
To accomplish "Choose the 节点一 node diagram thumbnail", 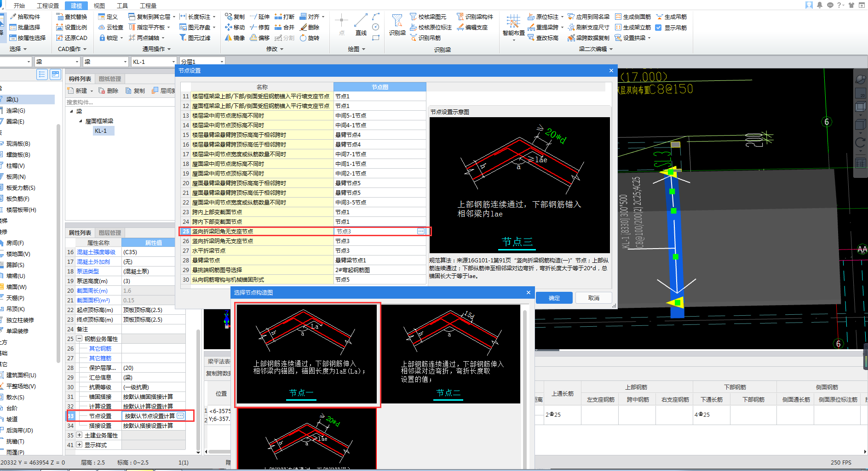I will (307, 355).
